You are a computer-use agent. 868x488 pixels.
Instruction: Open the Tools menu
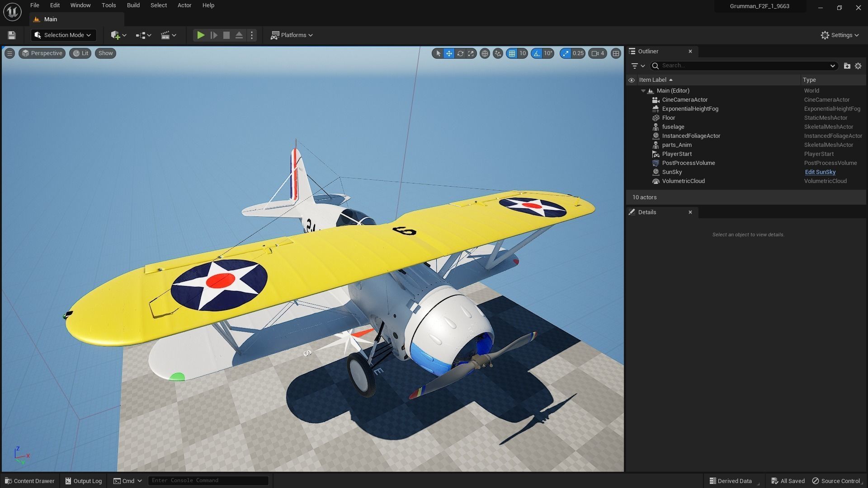click(x=108, y=5)
